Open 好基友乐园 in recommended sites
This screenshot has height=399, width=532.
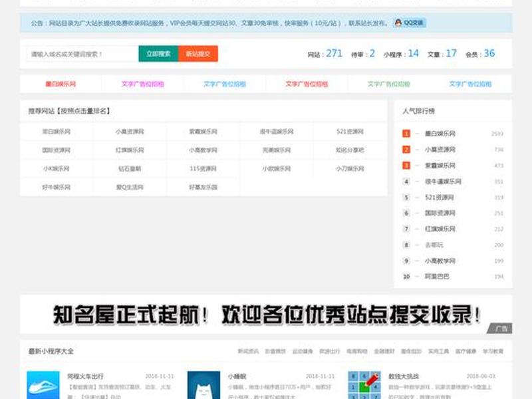(x=203, y=187)
